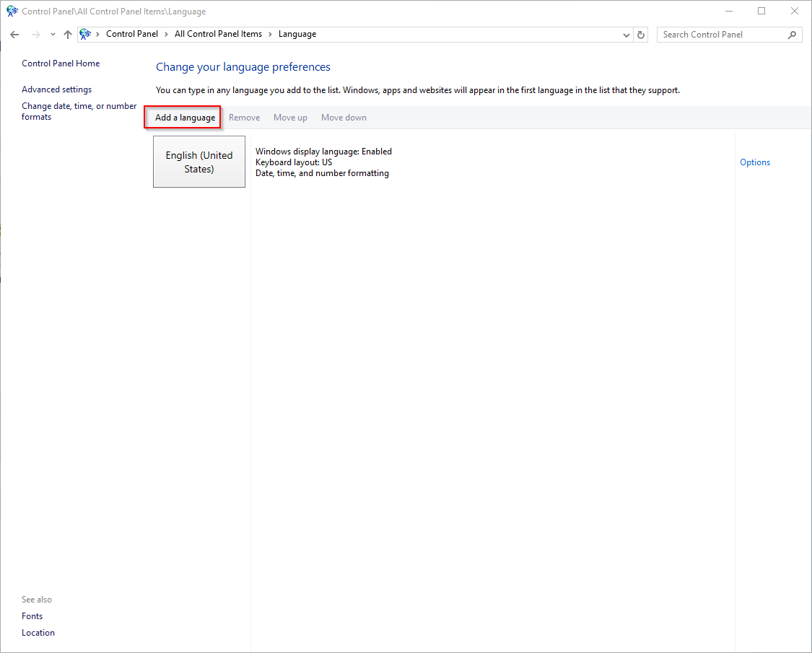Screen dimensions: 812x653
Task: Close the Language window
Action: point(795,11)
